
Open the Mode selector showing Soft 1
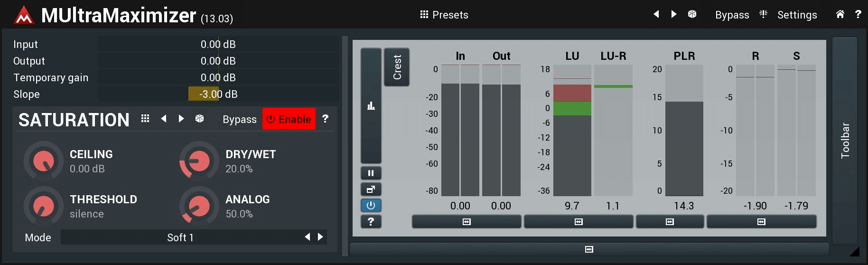180,237
